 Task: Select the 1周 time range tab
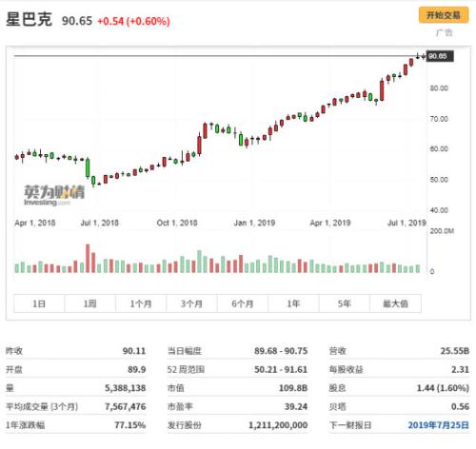(x=89, y=303)
